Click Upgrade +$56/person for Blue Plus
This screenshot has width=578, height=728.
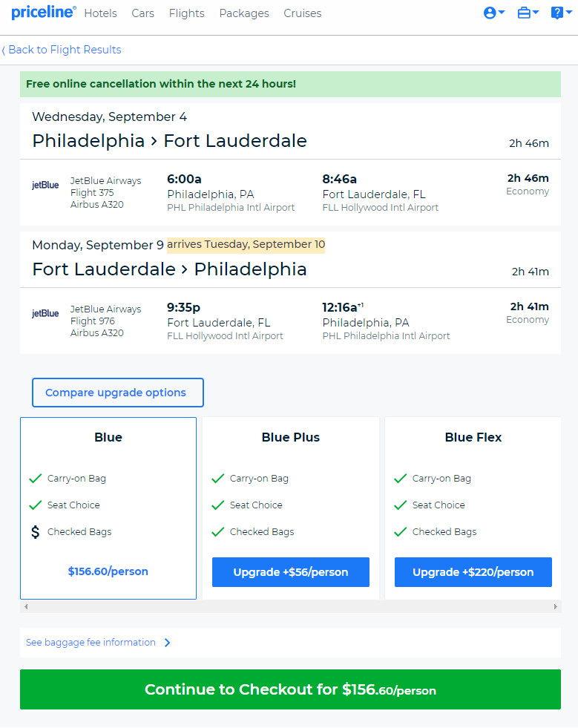pos(291,572)
